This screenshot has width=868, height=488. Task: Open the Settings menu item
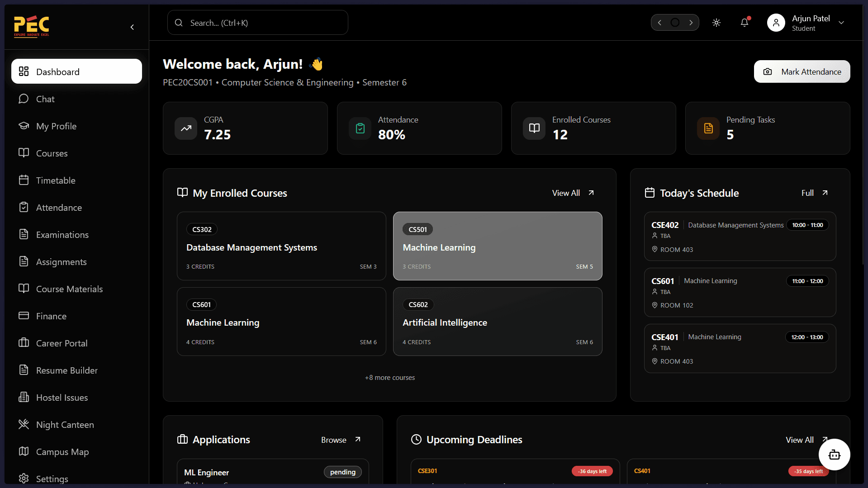pyautogui.click(x=52, y=479)
